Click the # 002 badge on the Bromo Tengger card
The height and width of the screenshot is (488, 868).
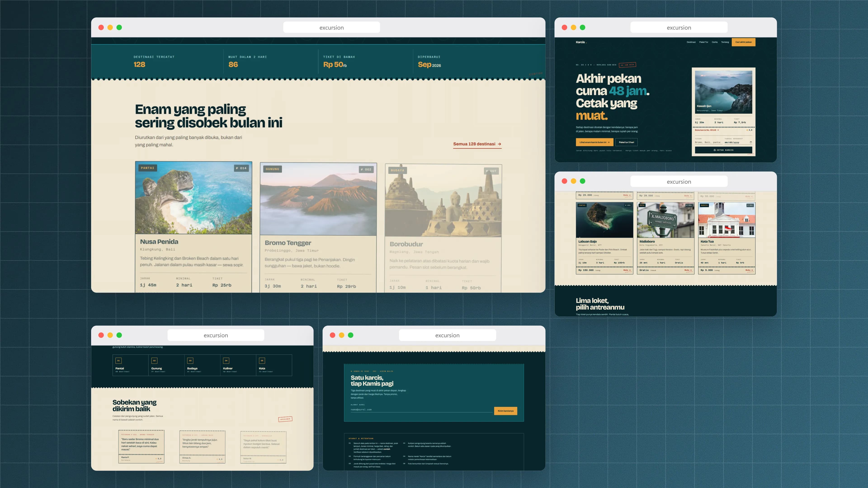pos(366,169)
